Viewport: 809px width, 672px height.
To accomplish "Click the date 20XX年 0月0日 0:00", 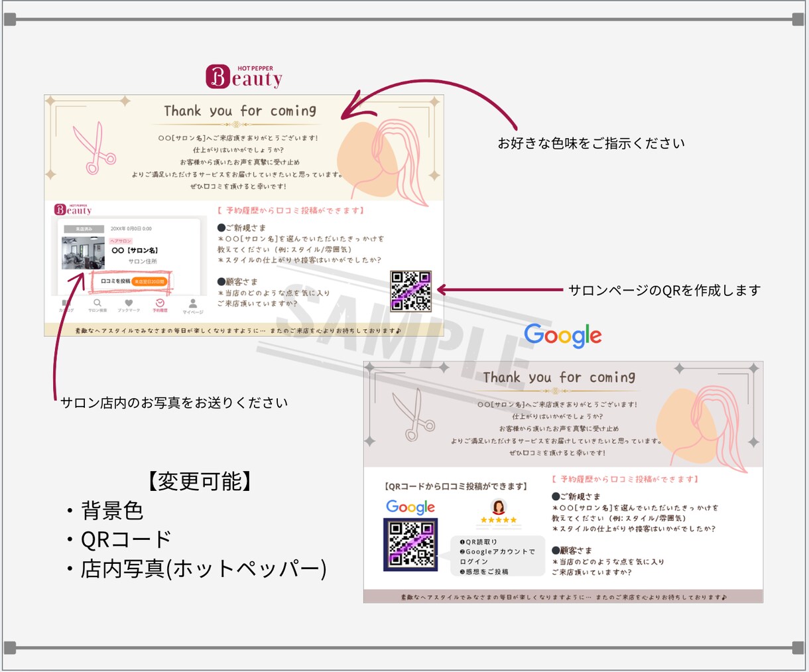I will point(131,228).
